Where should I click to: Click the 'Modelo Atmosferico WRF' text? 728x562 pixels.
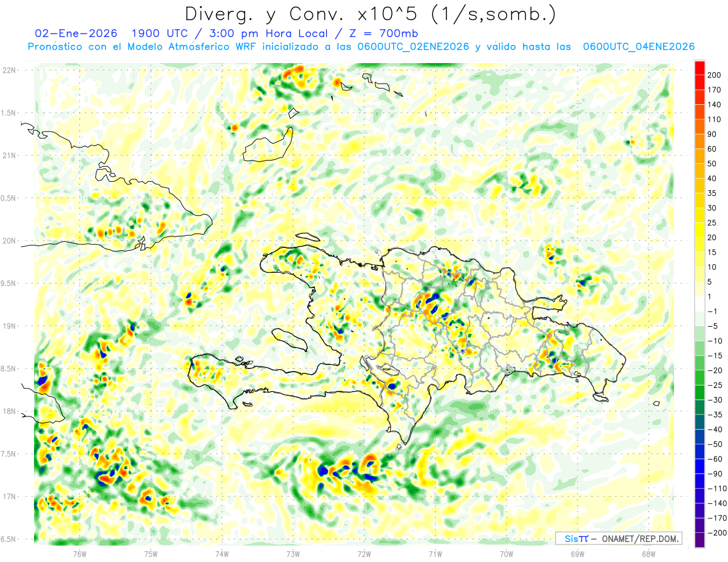[x=191, y=47]
